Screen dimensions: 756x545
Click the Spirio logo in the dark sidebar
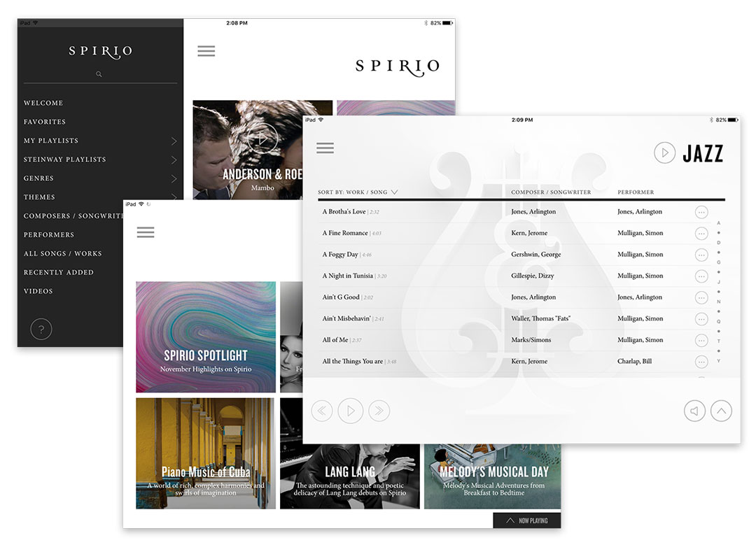(x=100, y=52)
